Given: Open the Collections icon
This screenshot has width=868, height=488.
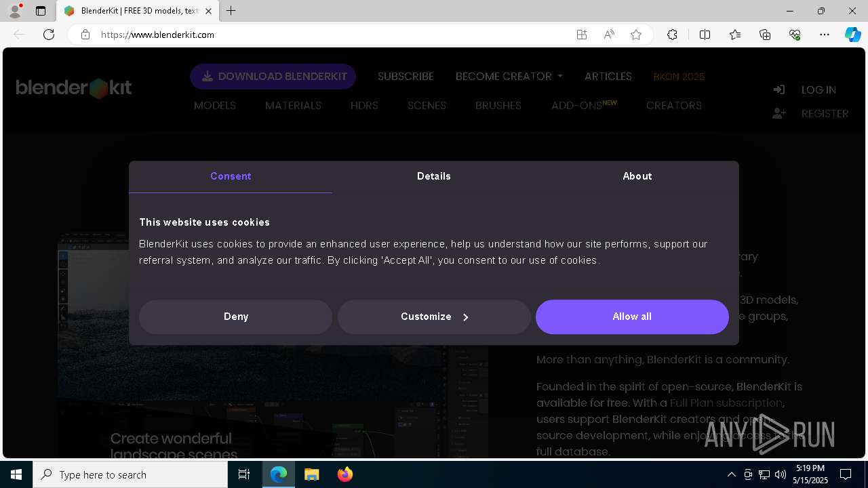Looking at the screenshot, I should tap(765, 35).
